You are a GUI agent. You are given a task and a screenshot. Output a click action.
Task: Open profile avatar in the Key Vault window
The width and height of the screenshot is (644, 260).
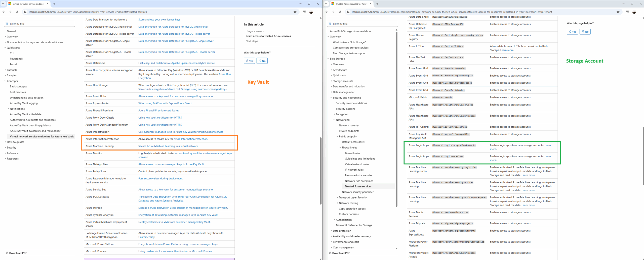point(311,12)
